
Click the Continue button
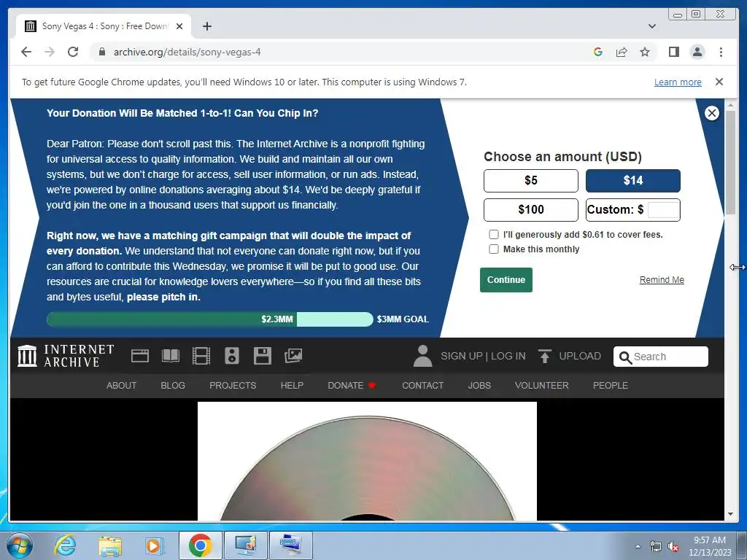(506, 280)
